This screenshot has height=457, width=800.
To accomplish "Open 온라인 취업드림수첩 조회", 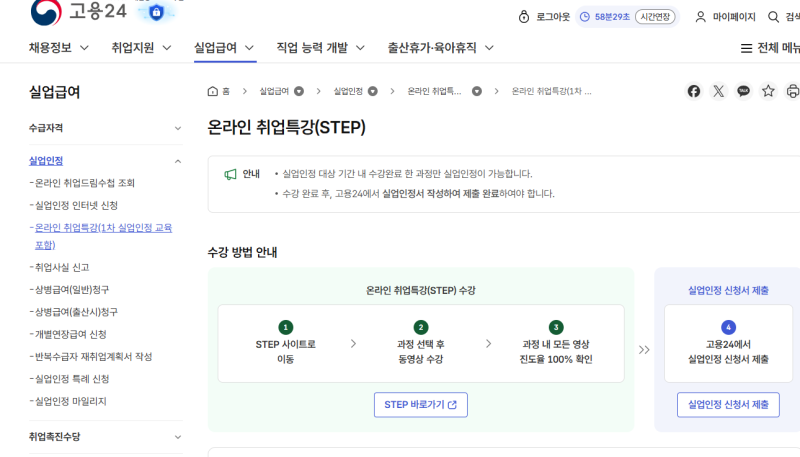I will click(85, 183).
